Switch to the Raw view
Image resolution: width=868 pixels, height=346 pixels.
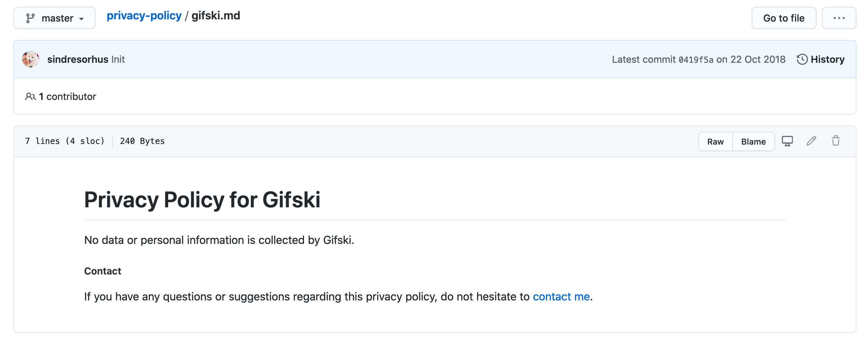(715, 141)
